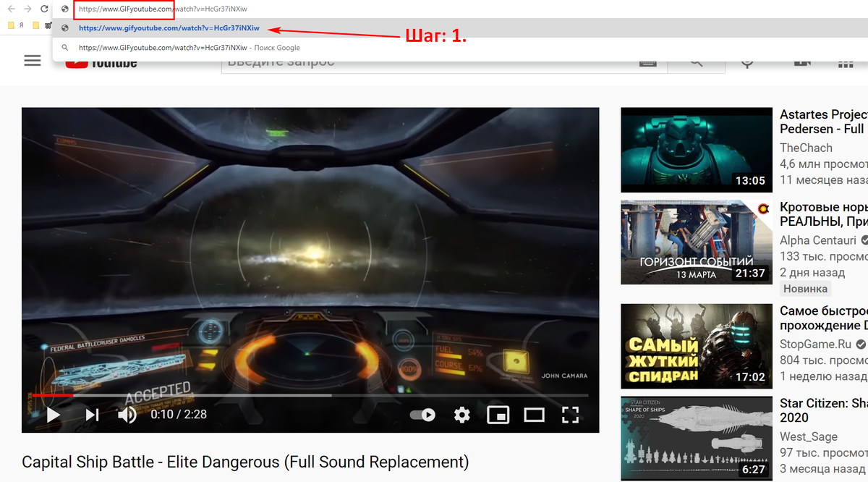Open YouTube's hamburger guide menu
Viewport: 868px width, 482px height.
coord(33,61)
